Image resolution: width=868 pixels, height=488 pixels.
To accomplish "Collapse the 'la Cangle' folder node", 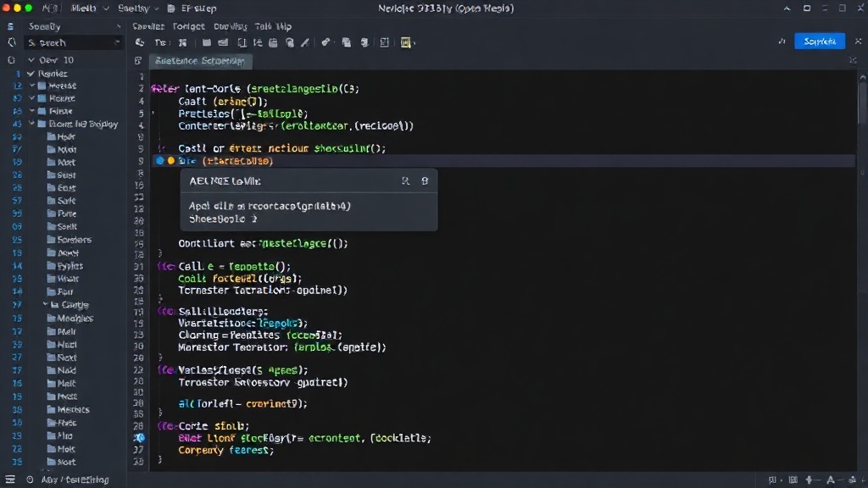I will point(46,304).
